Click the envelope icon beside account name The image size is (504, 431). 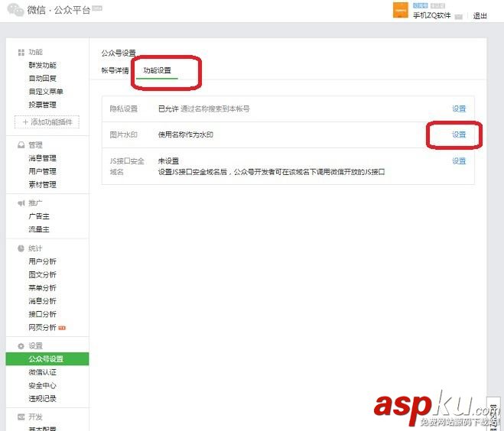pos(459,16)
